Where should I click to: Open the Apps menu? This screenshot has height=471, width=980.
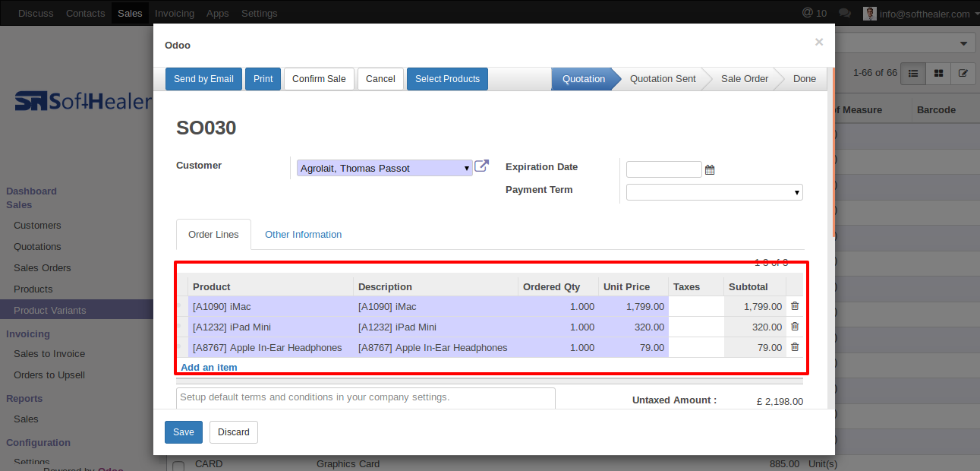click(218, 13)
